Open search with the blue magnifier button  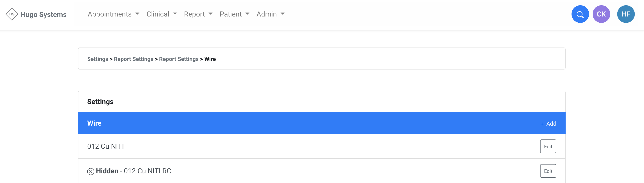pyautogui.click(x=580, y=14)
